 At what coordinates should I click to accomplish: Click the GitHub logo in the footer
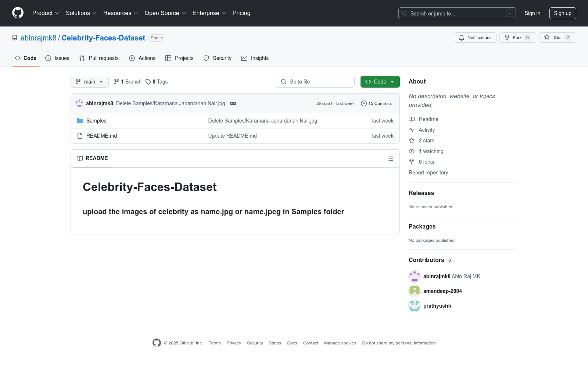click(x=157, y=343)
